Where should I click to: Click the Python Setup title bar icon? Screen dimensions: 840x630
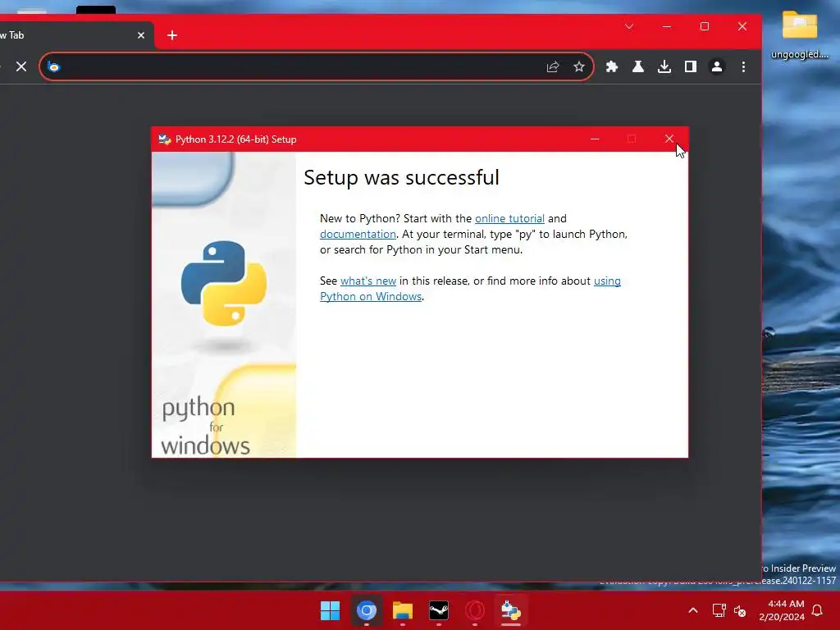(164, 139)
